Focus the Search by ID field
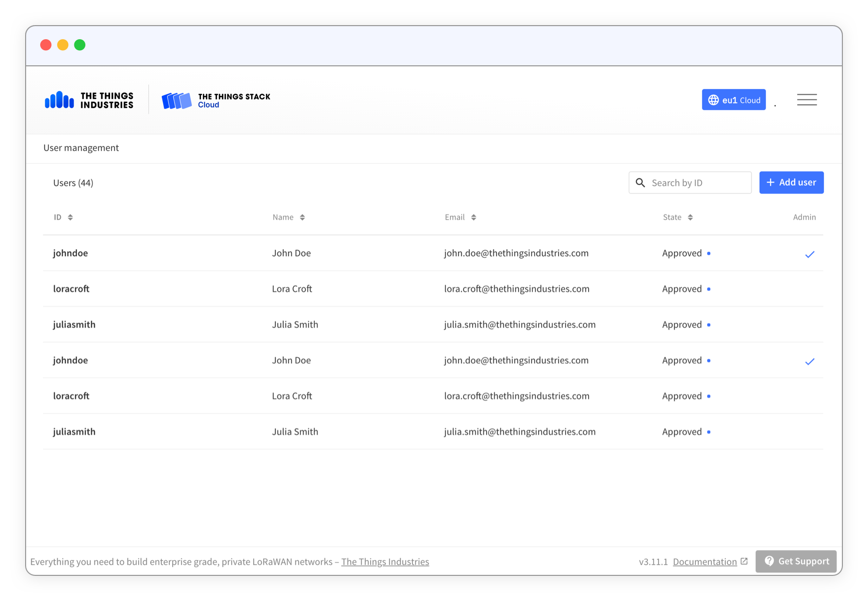This screenshot has height=601, width=868. (698, 183)
